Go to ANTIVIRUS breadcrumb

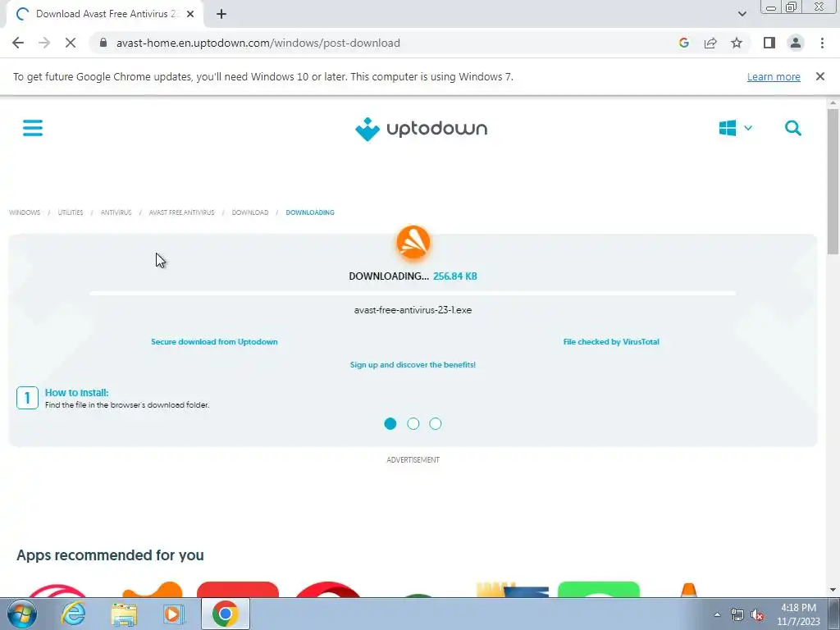click(116, 212)
